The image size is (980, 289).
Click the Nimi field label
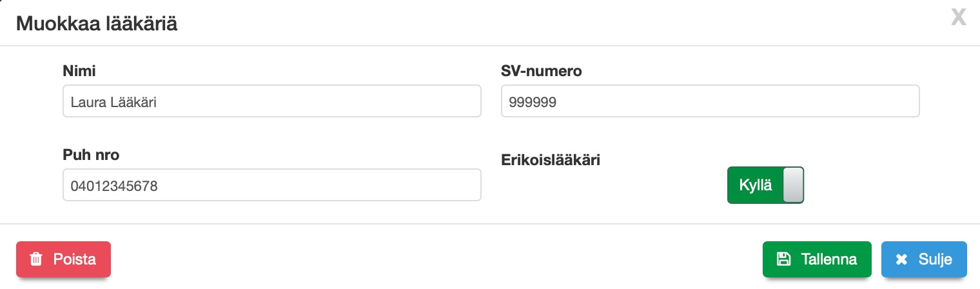79,71
